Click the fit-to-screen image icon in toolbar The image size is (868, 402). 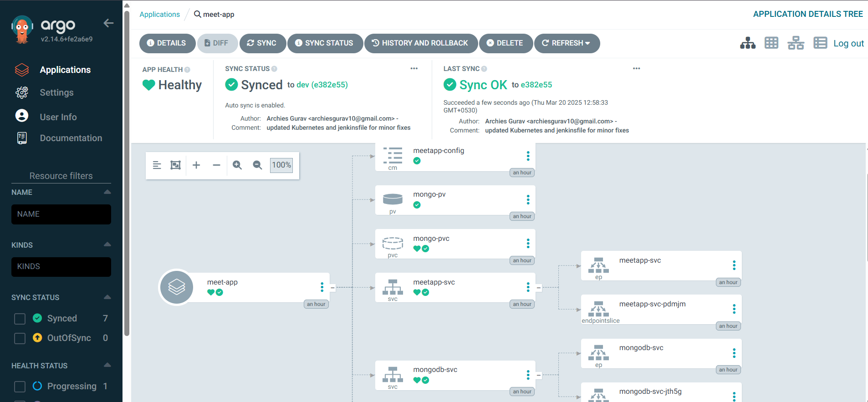175,165
